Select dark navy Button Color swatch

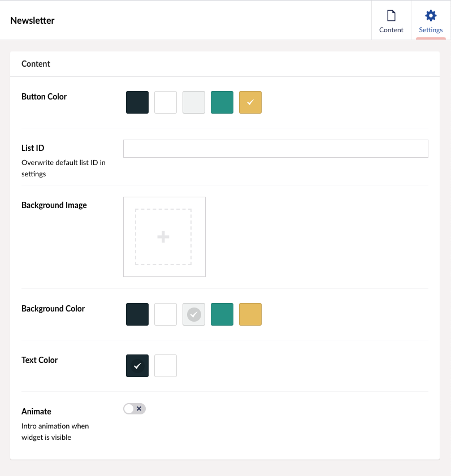[137, 102]
